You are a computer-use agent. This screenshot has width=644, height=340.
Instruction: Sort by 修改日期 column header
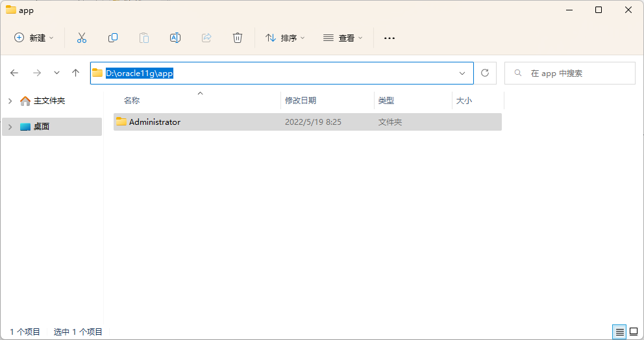tap(301, 101)
